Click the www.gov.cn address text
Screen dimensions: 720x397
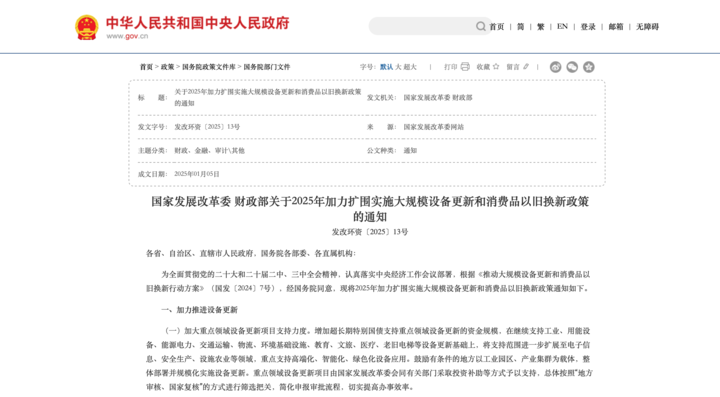pos(127,36)
